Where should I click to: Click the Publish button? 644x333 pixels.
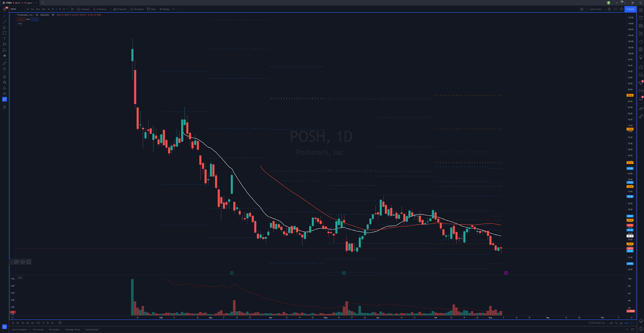(x=630, y=9)
